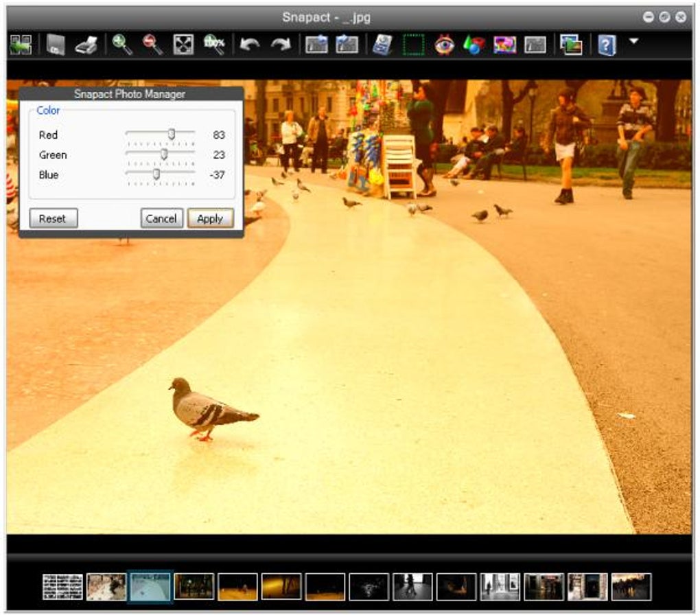Screen dimensions: 700x615
Task: Apply the color adjustments
Action: 210,219
